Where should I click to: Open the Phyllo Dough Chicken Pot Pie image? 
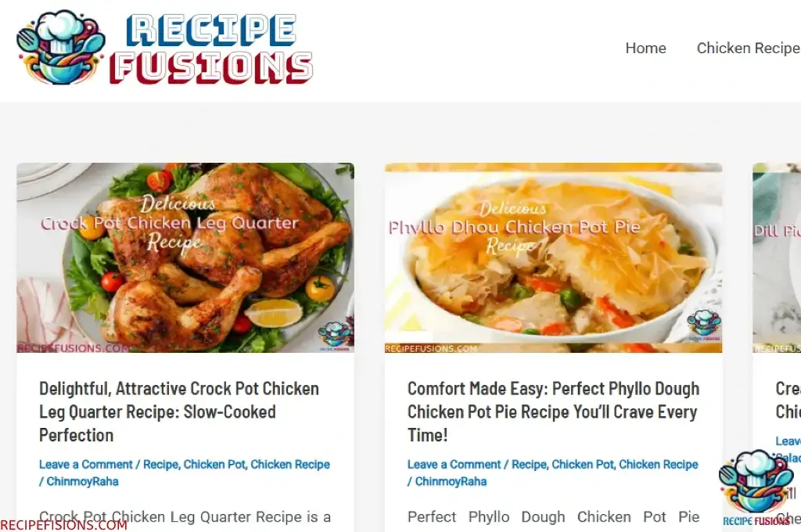click(553, 257)
